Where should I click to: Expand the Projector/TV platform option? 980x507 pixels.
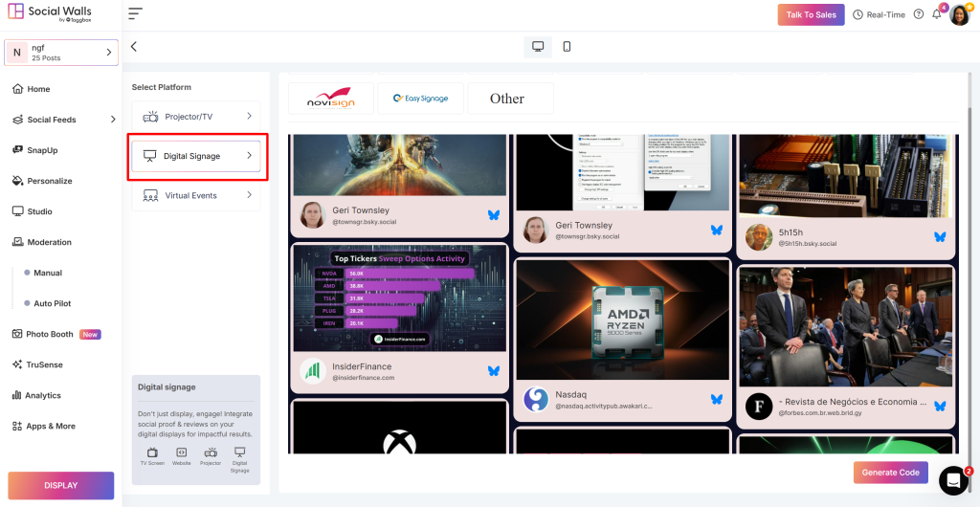tap(196, 117)
